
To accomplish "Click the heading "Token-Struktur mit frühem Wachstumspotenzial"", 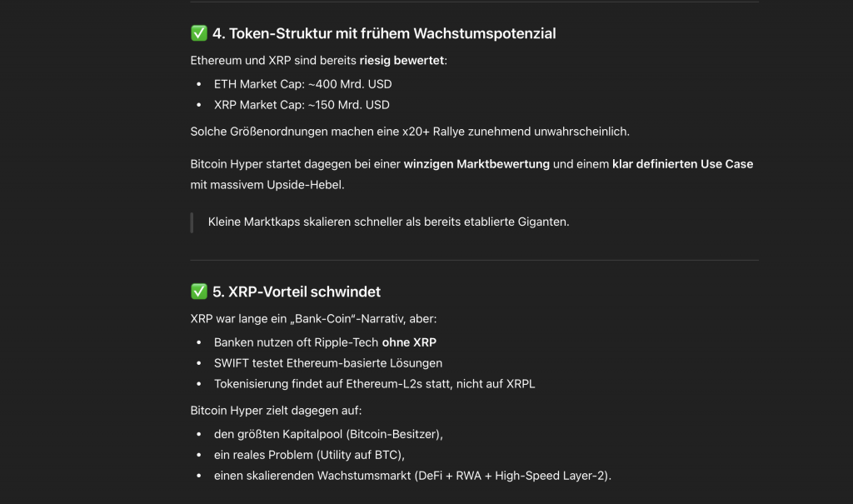I will point(384,33).
